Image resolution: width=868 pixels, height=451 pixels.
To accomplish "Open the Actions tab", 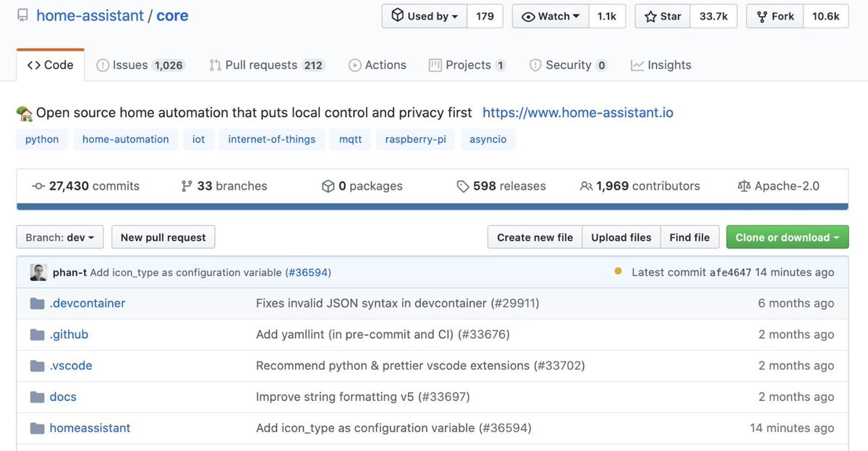I will click(378, 65).
